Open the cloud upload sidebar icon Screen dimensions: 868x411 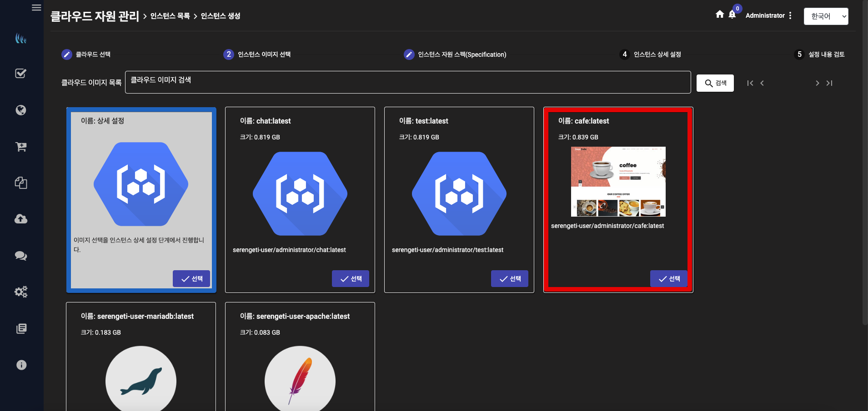click(21, 219)
